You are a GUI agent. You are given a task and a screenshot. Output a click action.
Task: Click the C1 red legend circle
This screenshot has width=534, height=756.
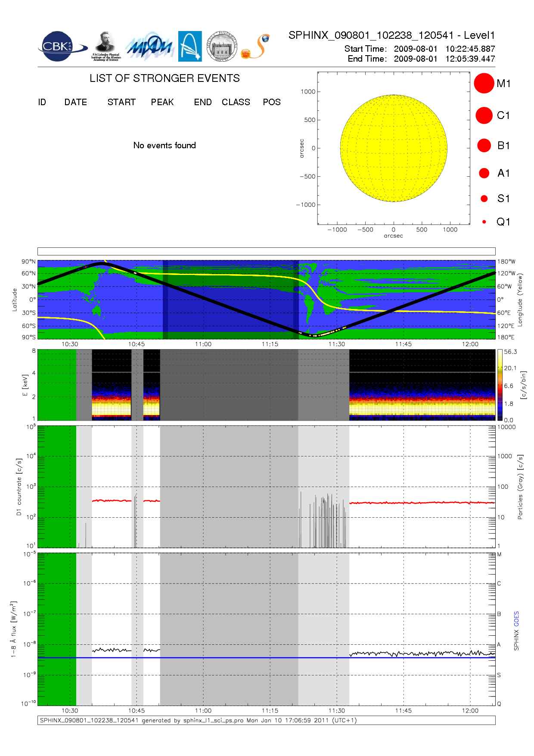(x=484, y=116)
